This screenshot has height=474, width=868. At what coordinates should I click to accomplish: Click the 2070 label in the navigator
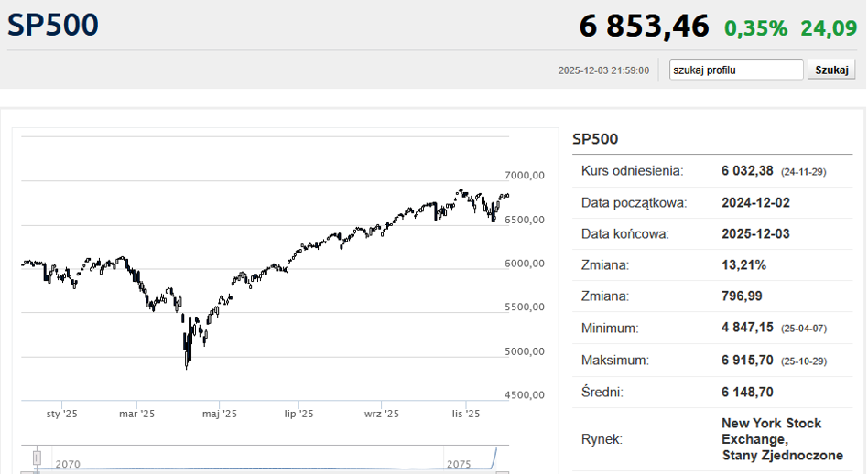[68, 464]
